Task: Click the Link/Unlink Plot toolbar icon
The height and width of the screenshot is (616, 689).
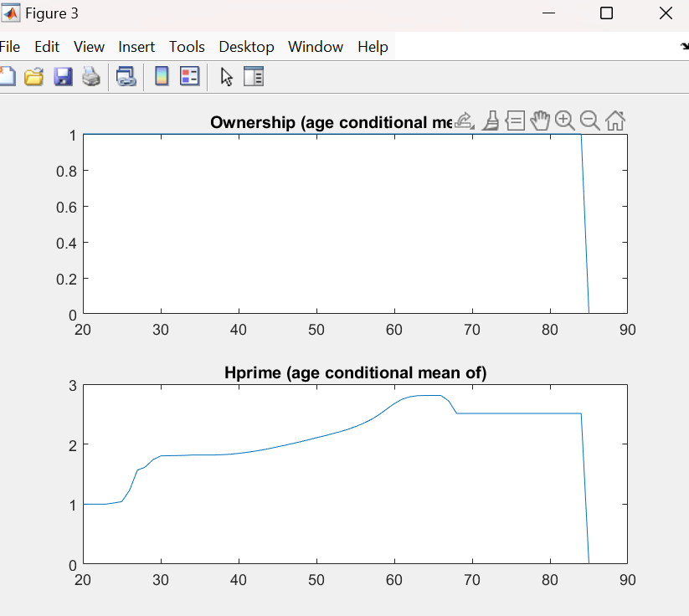Action: 126,76
